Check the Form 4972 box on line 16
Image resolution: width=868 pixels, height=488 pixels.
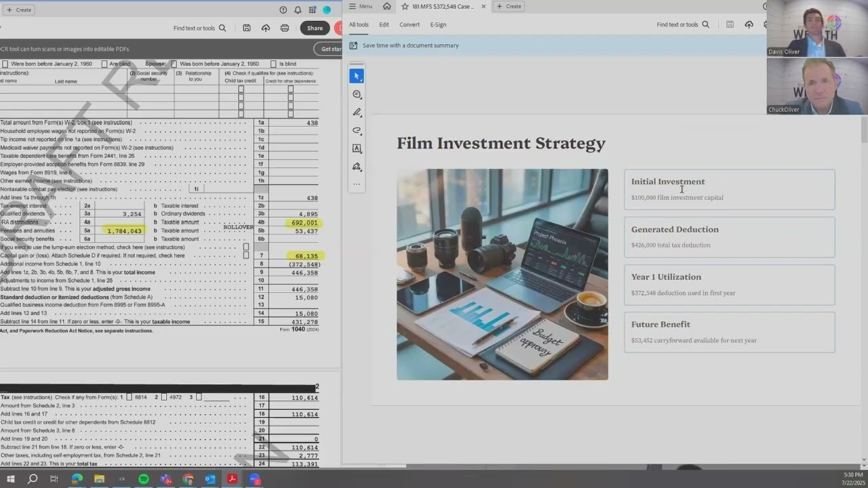pos(164,397)
